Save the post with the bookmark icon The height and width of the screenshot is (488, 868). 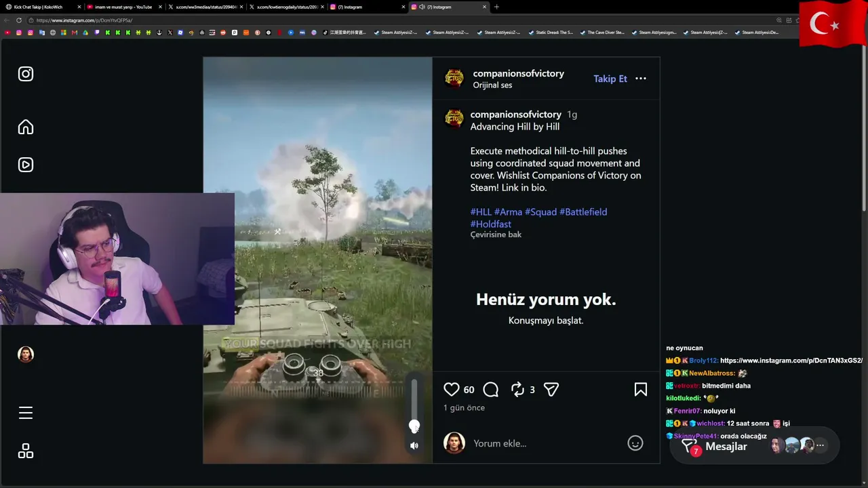click(x=641, y=389)
